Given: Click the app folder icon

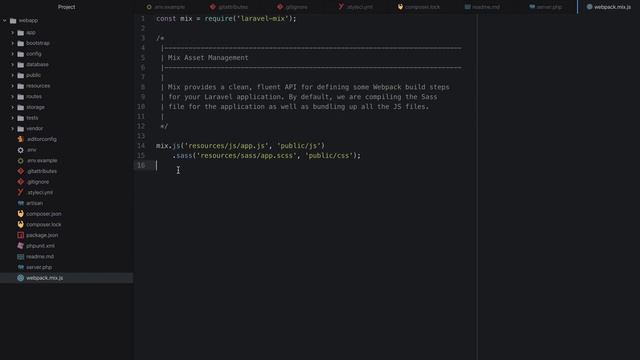Looking at the screenshot, I should (21, 33).
